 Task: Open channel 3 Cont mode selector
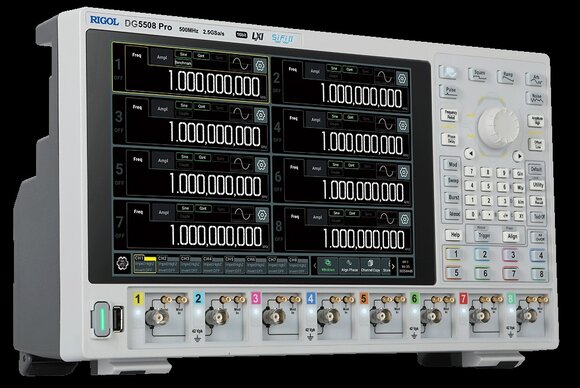[202, 107]
